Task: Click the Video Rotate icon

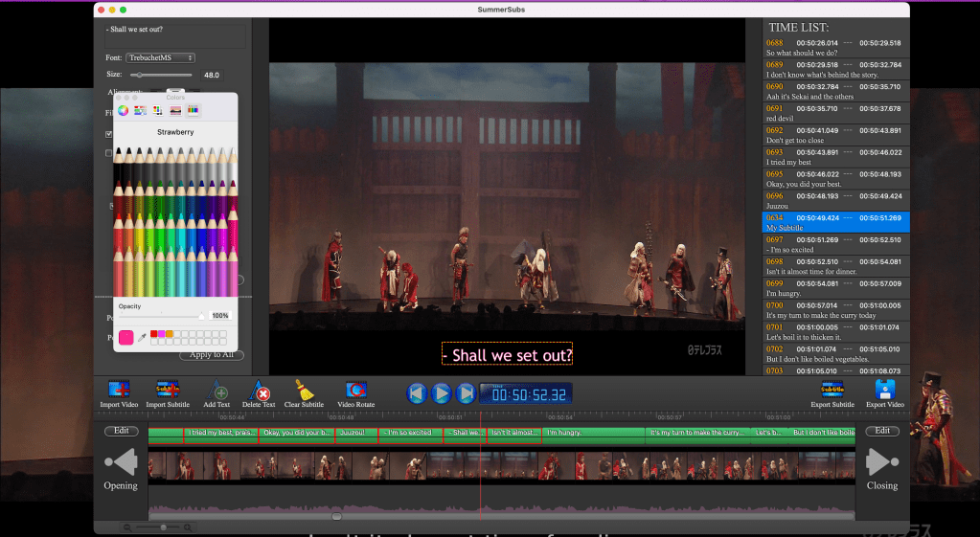Action: click(356, 390)
